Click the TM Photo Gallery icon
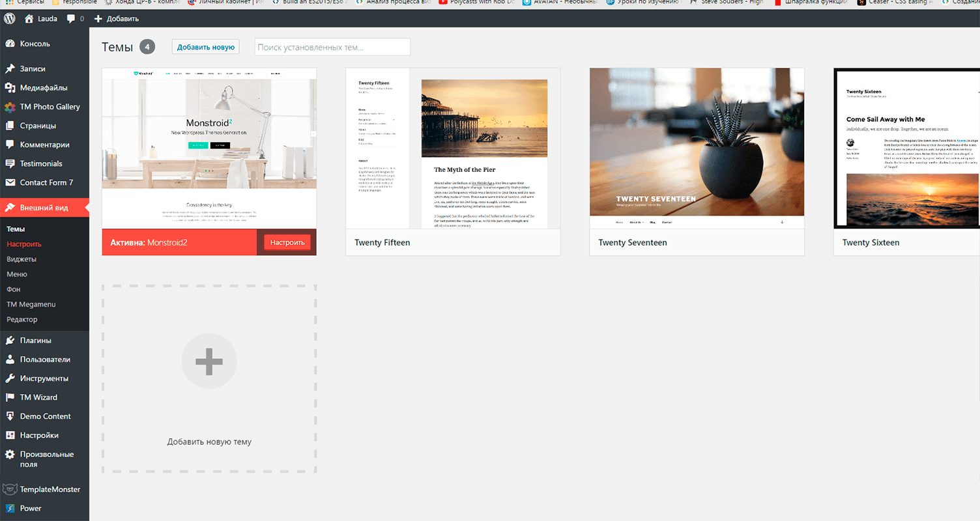Screen dimensions: 980x521 10,107
